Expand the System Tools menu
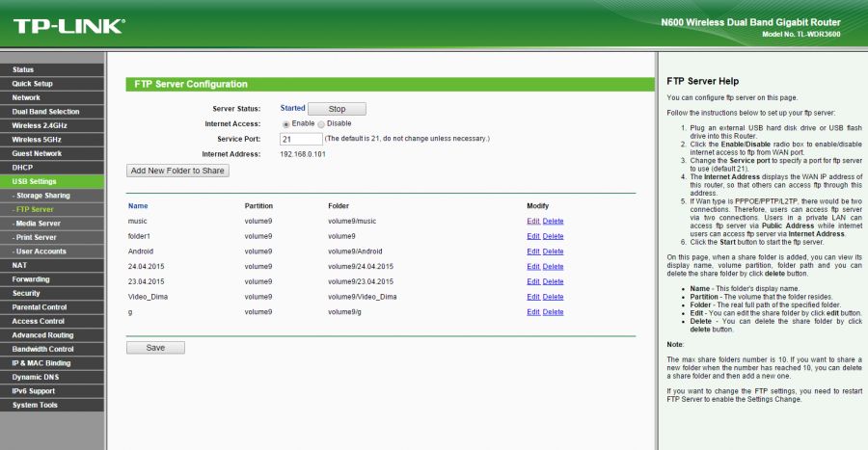This screenshot has height=450, width=868. (35, 405)
